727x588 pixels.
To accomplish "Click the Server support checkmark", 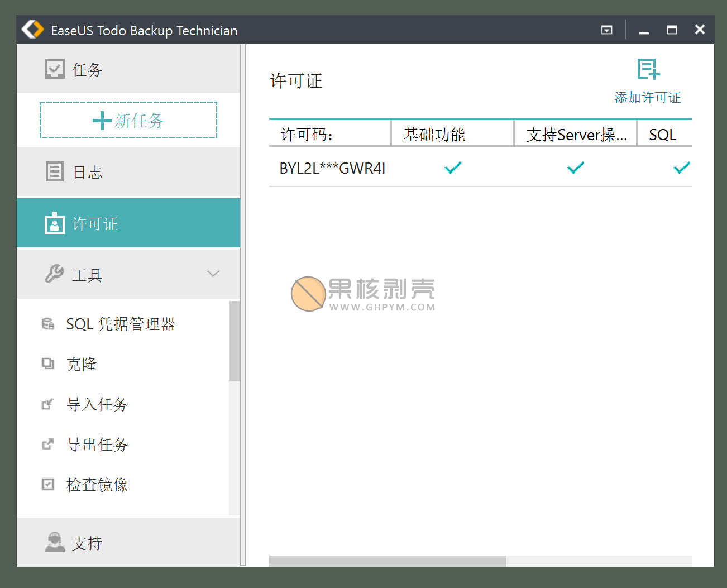I will point(575,168).
